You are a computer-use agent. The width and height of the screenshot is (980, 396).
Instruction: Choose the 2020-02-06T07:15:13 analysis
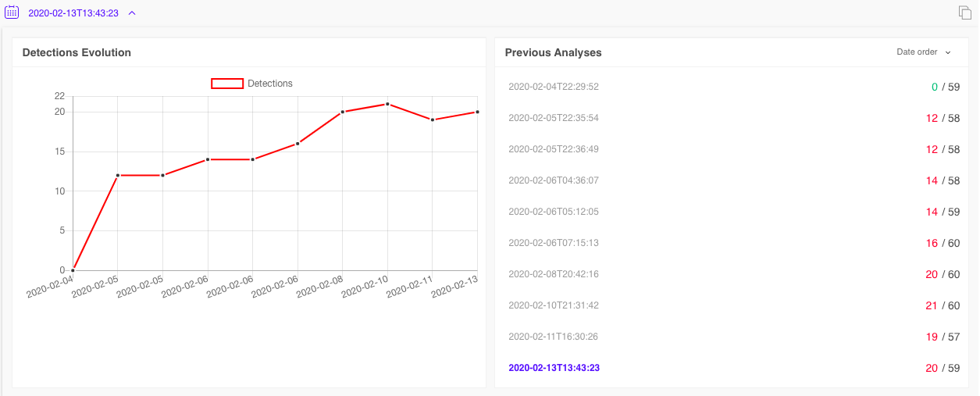pyautogui.click(x=553, y=243)
